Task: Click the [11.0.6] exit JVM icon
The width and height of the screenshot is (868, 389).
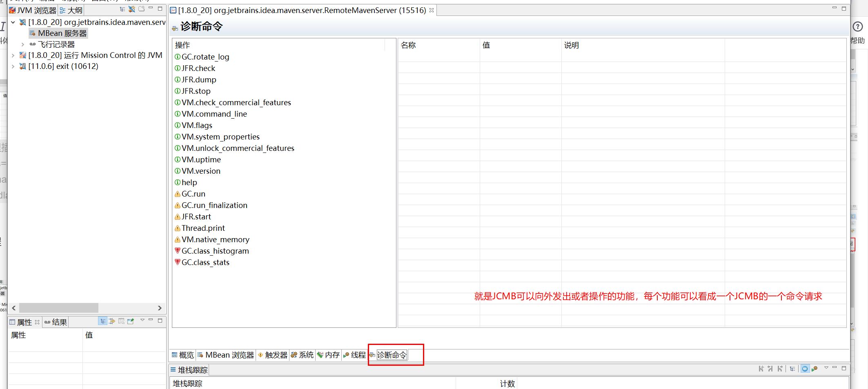Action: (x=23, y=66)
